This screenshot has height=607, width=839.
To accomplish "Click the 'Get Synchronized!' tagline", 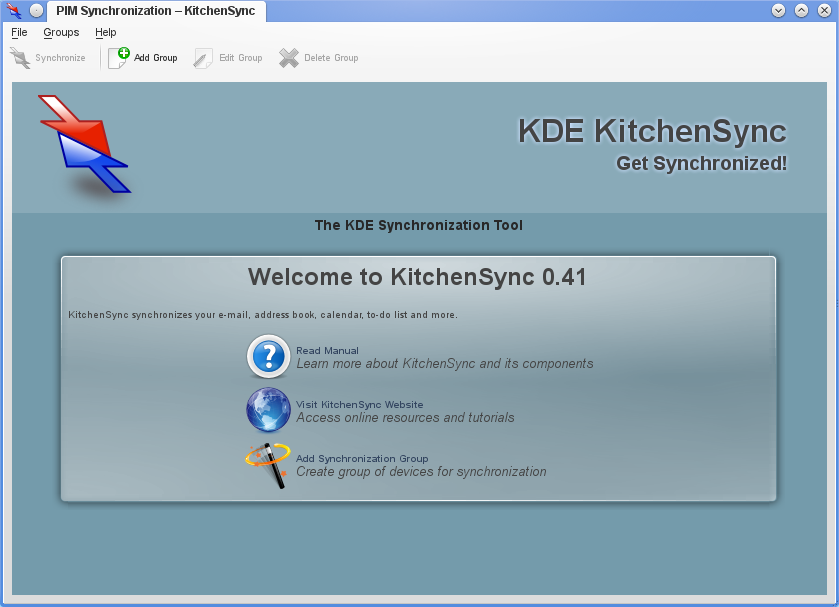I will 701,163.
